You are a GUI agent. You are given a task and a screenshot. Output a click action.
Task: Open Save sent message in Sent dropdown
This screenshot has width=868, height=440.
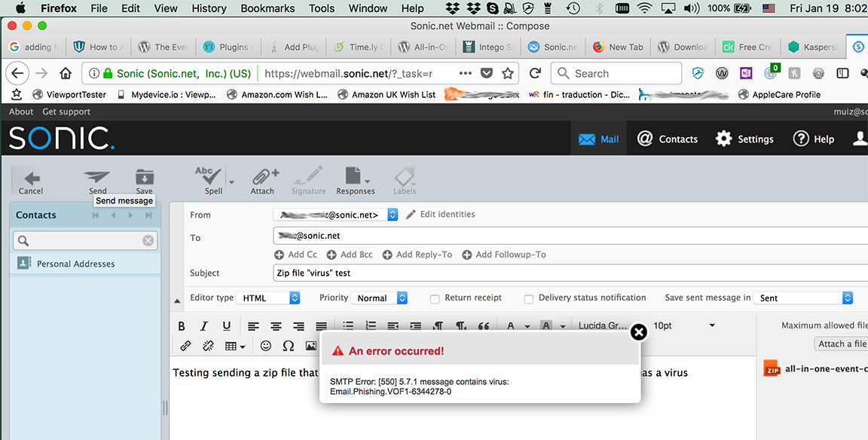coord(803,298)
